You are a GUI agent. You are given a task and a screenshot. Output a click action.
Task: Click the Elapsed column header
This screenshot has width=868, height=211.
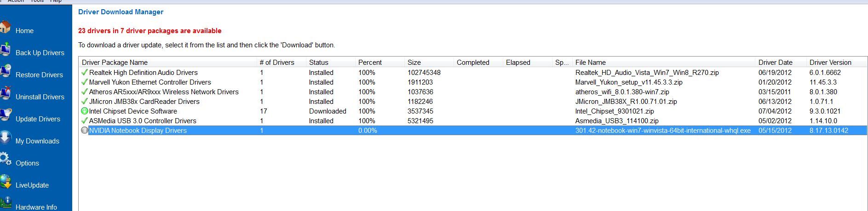point(528,63)
